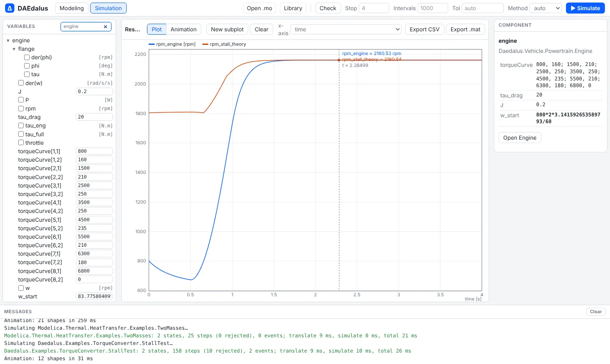Clear the variable filter with the x icon
This screenshot has height=364, width=610.
(105, 27)
